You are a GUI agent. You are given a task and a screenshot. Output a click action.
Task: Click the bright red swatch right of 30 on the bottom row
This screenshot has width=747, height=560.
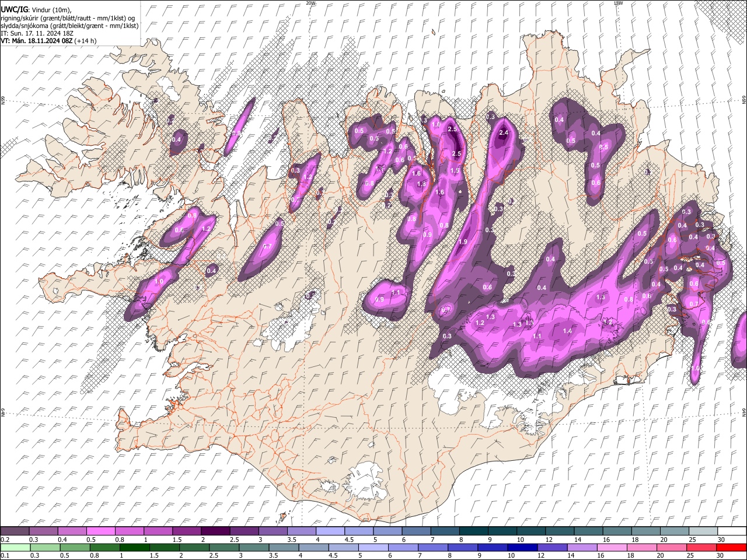coord(731,547)
